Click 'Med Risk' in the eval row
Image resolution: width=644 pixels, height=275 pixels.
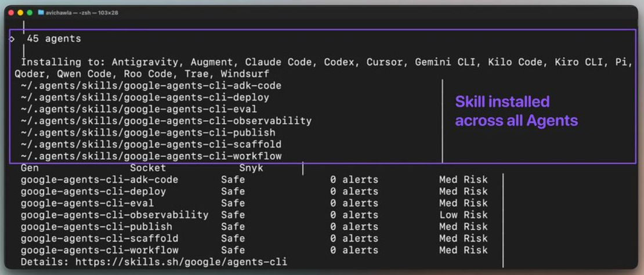pyautogui.click(x=464, y=203)
